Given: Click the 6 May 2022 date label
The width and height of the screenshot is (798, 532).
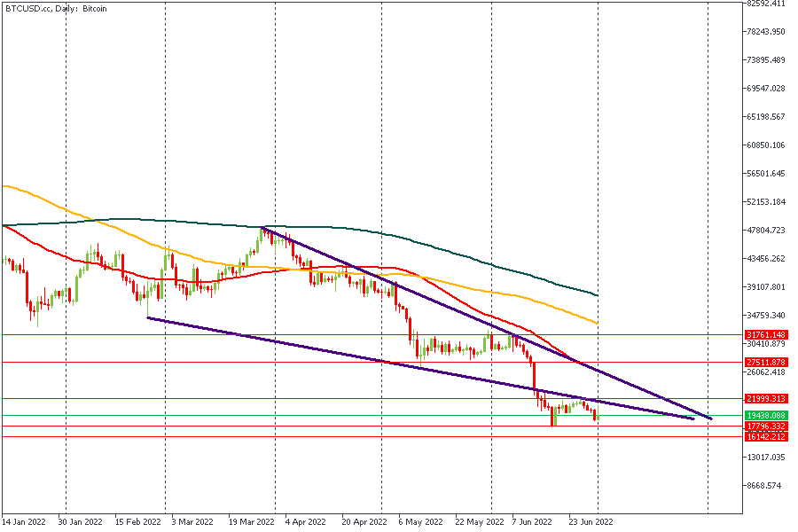Looking at the screenshot, I should pyautogui.click(x=420, y=522).
